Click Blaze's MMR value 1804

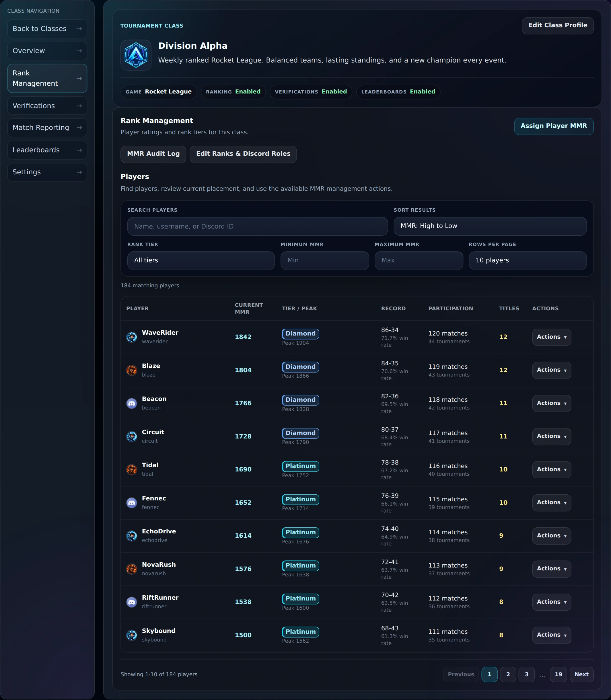243,370
